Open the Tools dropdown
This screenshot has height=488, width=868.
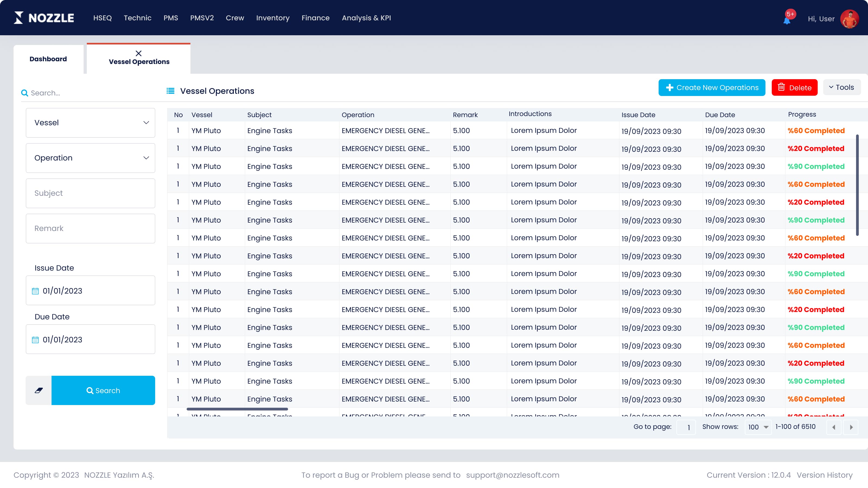pyautogui.click(x=842, y=87)
